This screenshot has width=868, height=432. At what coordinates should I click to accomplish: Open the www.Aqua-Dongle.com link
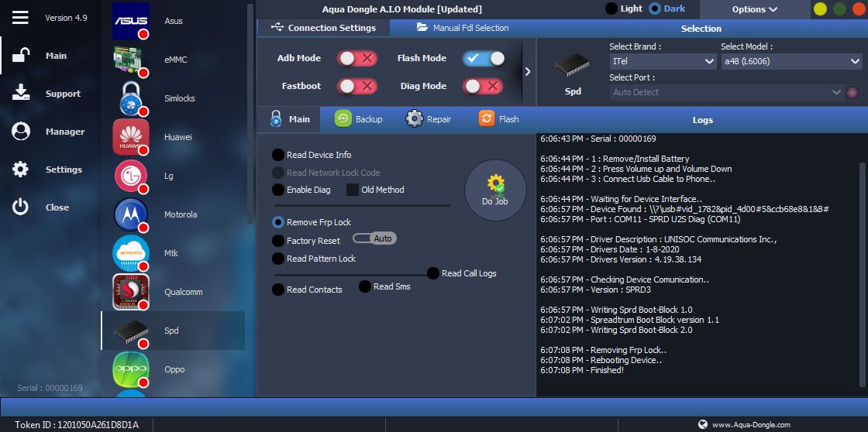tap(751, 425)
